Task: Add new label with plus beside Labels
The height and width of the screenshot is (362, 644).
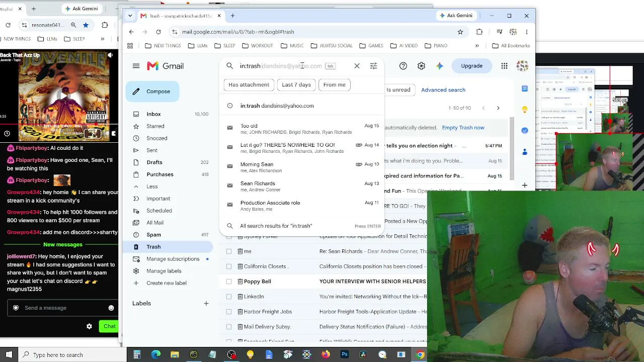Action: [206, 303]
